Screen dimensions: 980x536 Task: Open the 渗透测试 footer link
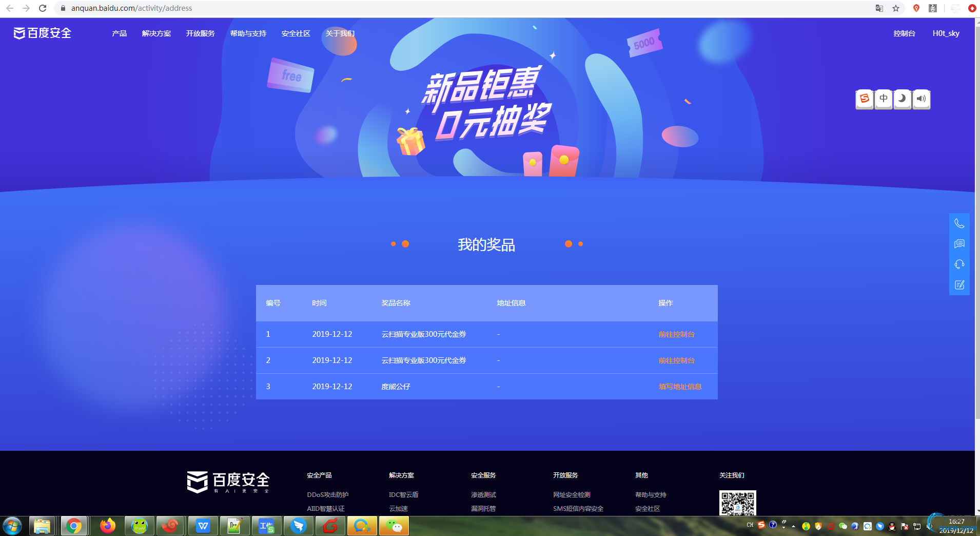point(483,495)
